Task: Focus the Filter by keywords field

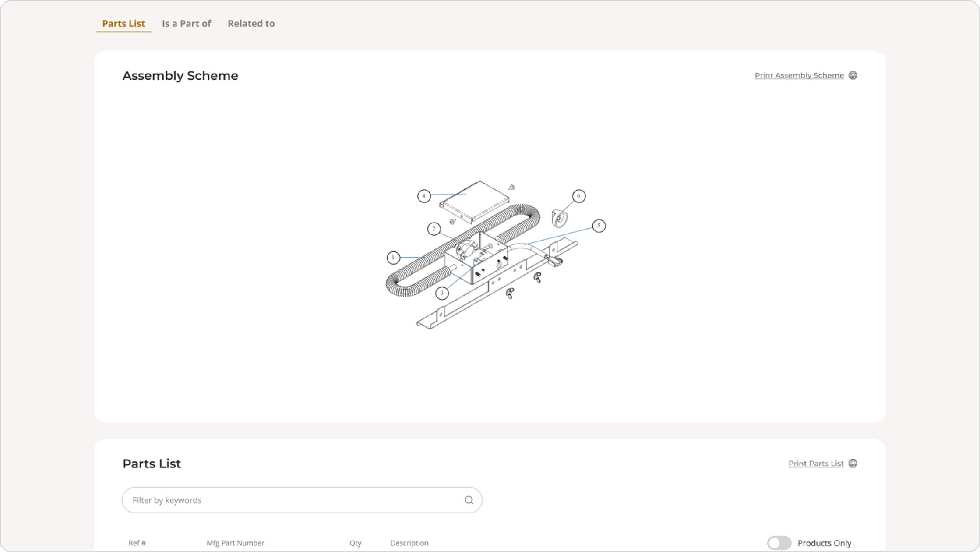Action: click(302, 500)
